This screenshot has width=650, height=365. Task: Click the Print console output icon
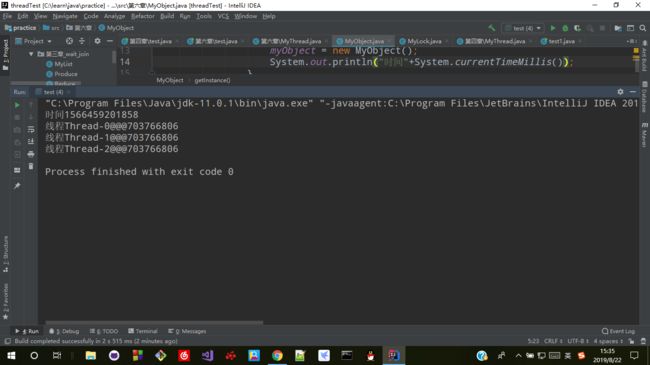pos(31,154)
